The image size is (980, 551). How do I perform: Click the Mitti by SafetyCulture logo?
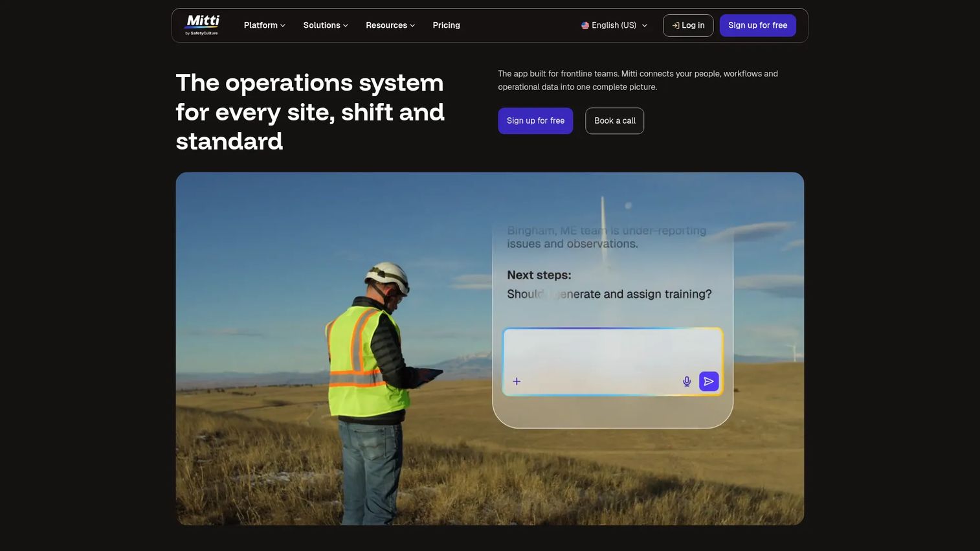pos(202,25)
